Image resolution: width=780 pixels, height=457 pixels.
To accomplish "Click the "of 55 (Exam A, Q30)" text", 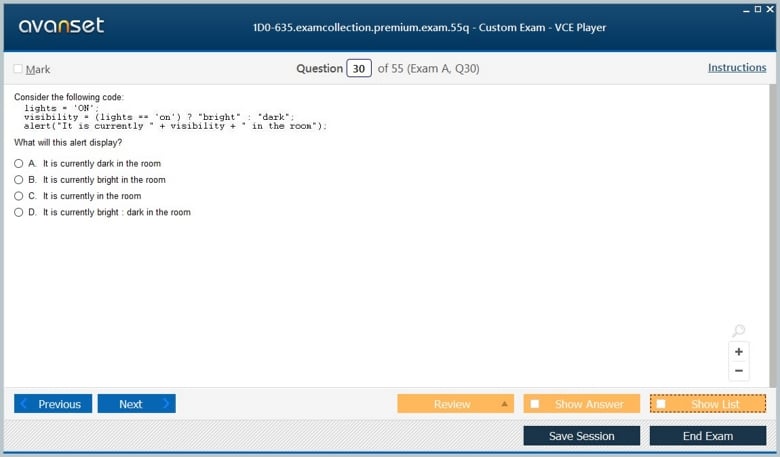I will coord(428,69).
